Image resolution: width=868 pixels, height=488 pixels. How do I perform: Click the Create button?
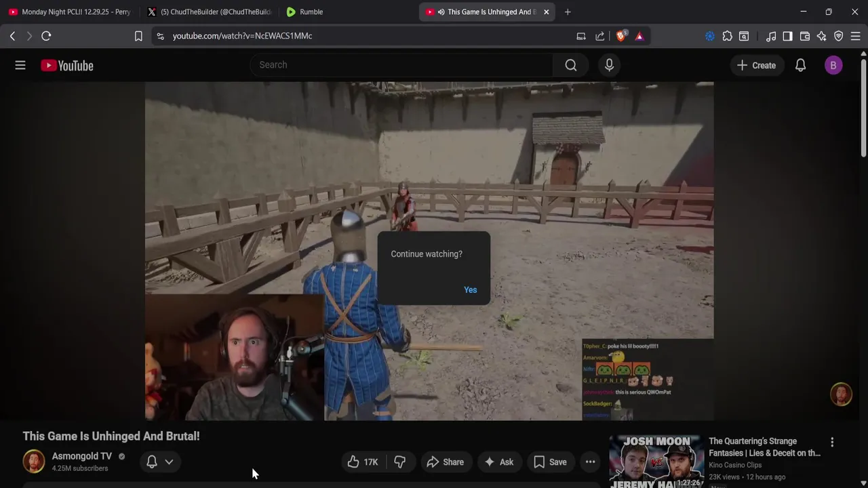[756, 65]
